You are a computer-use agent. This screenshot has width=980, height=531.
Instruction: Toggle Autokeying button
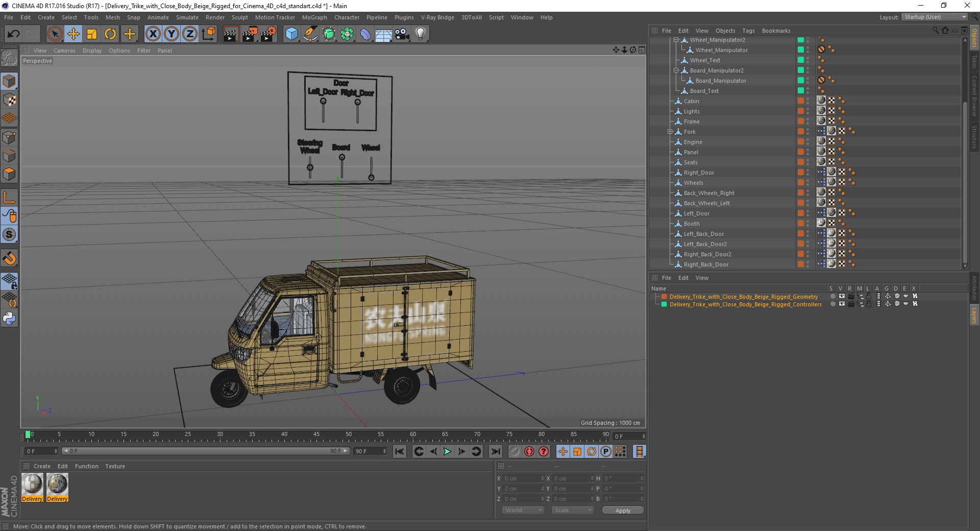(x=529, y=451)
